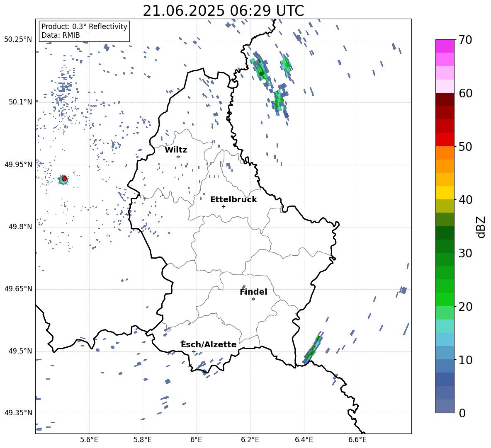This screenshot has height=448, width=491.
Task: Click the Product: 0.3° Reflectivity label
Action: click(84, 26)
